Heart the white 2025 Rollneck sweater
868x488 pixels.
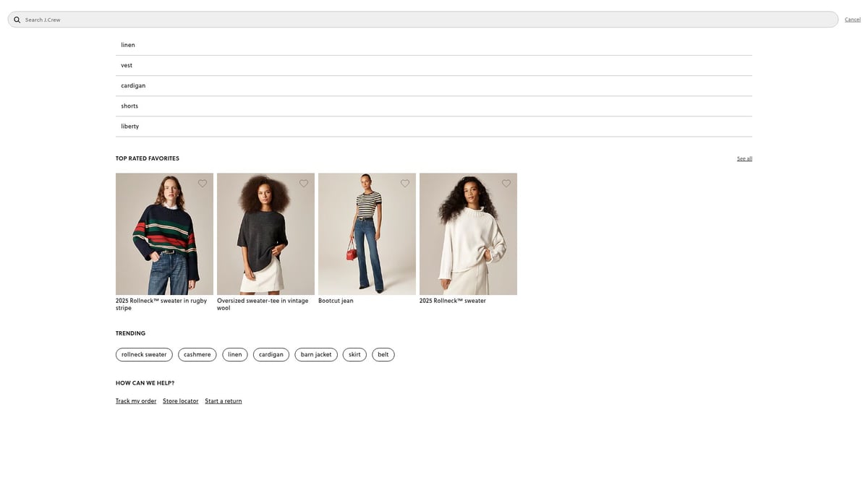tap(506, 184)
